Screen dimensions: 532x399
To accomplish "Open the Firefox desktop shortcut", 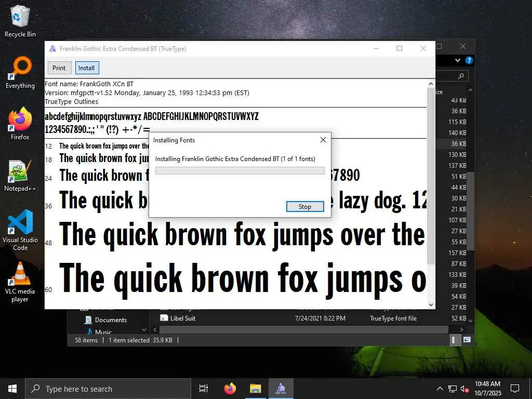I will click(x=20, y=124).
